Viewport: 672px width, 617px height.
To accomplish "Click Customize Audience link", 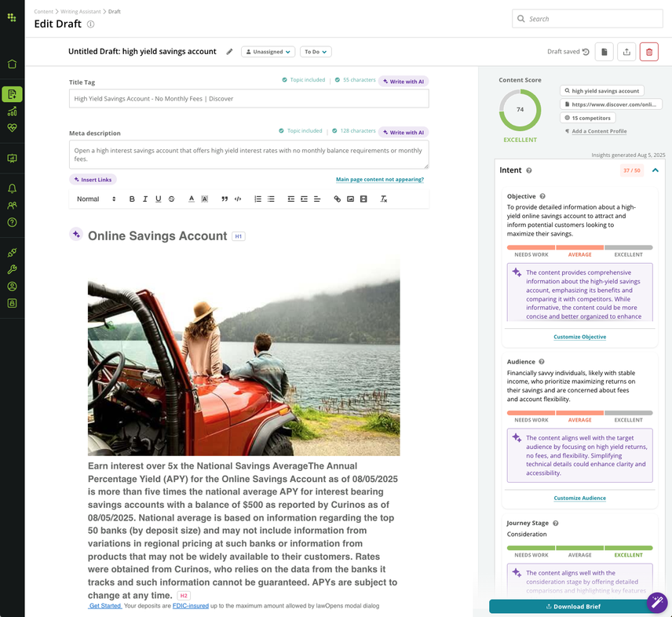I will point(579,498).
